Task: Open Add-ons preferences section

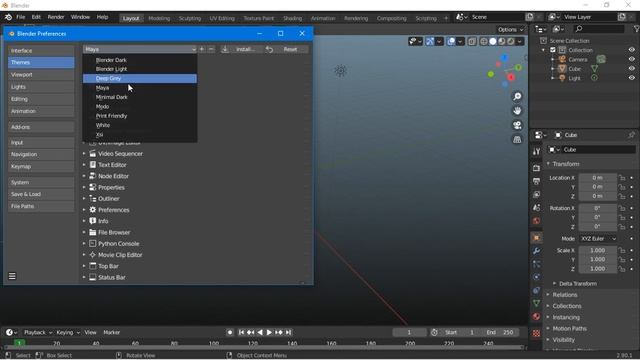Action: [41, 127]
